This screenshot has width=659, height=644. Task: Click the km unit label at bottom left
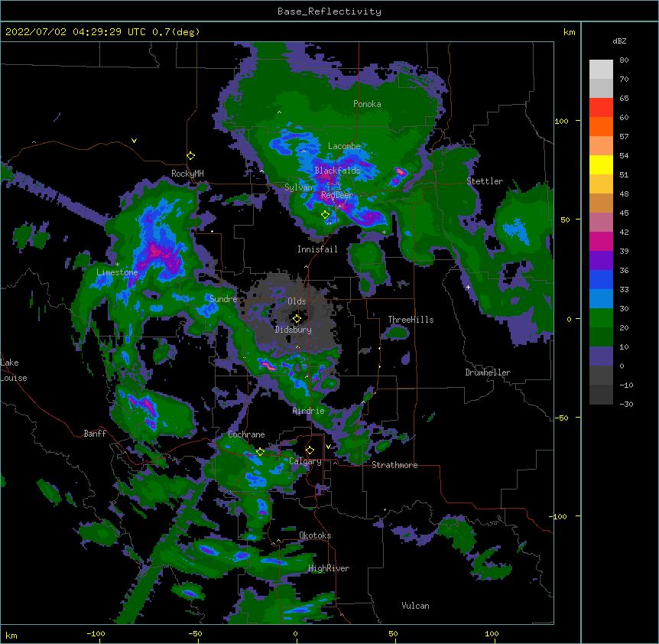11,635
